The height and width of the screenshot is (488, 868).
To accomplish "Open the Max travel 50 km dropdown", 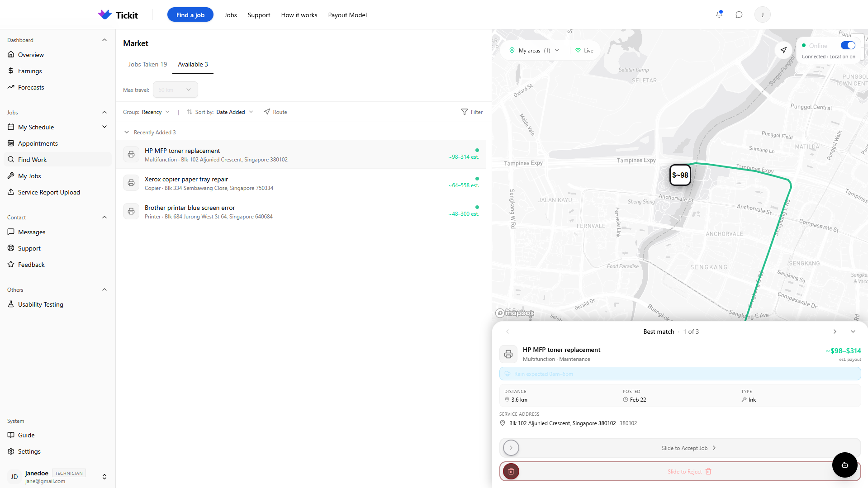I will 175,90.
